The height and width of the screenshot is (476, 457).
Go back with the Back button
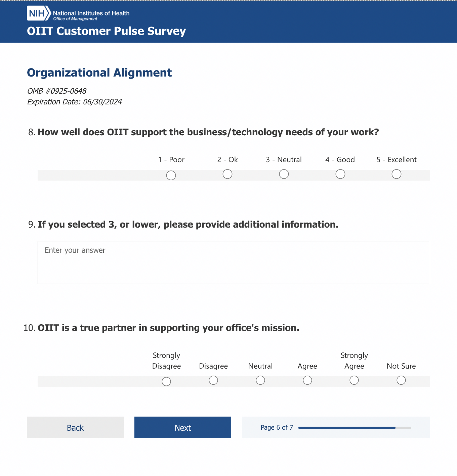coord(75,427)
